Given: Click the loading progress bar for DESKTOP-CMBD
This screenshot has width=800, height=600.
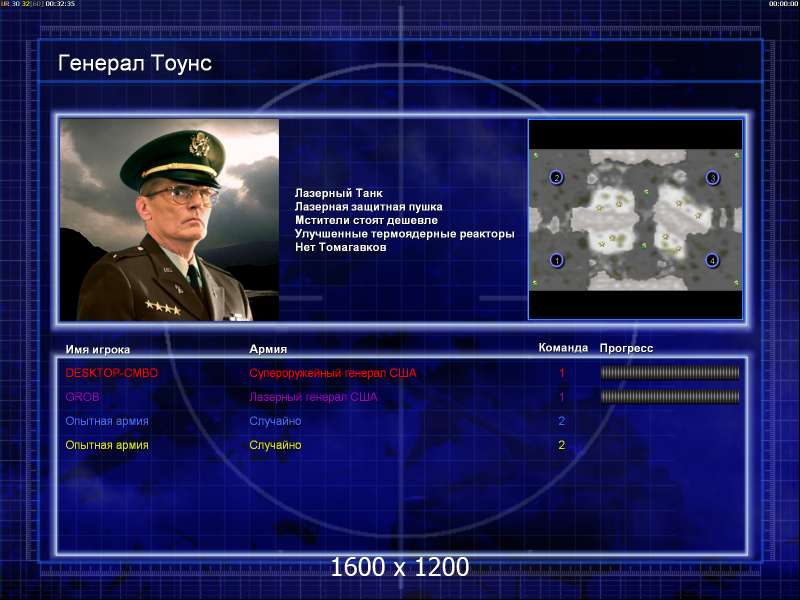Looking at the screenshot, I should point(670,372).
